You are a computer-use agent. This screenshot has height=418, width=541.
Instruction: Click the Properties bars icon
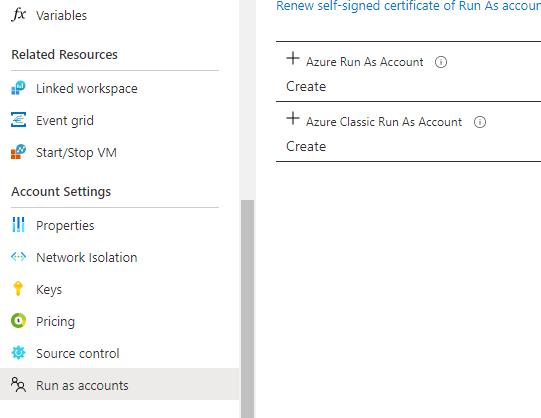18,225
